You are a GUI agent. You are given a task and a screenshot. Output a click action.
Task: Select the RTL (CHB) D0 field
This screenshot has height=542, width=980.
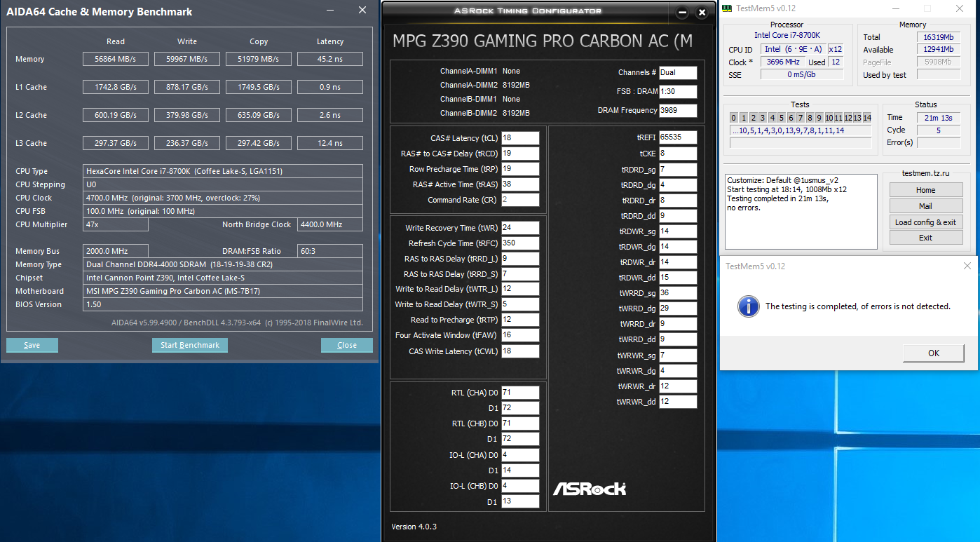click(520, 424)
